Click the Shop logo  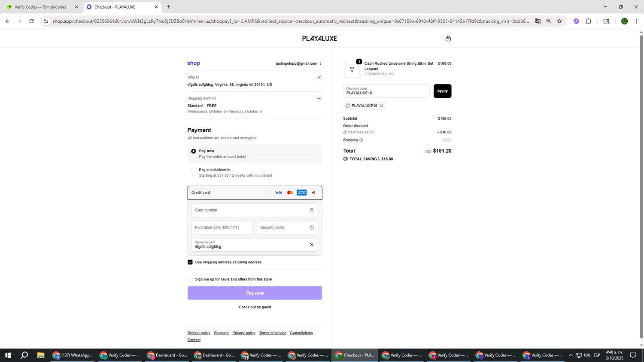[194, 63]
